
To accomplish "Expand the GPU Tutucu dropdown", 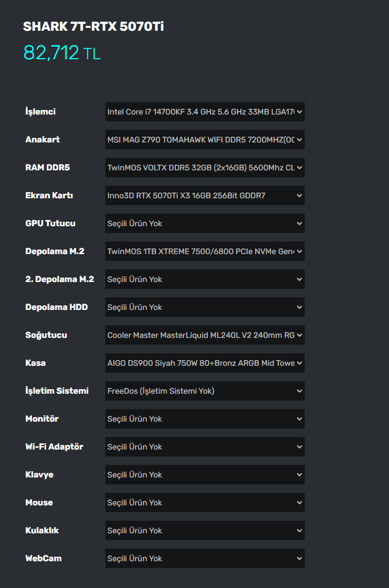I will 204,223.
